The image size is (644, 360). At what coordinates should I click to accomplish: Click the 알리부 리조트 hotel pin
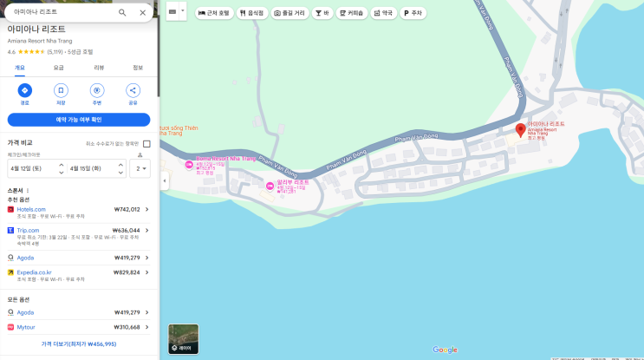[x=270, y=187]
